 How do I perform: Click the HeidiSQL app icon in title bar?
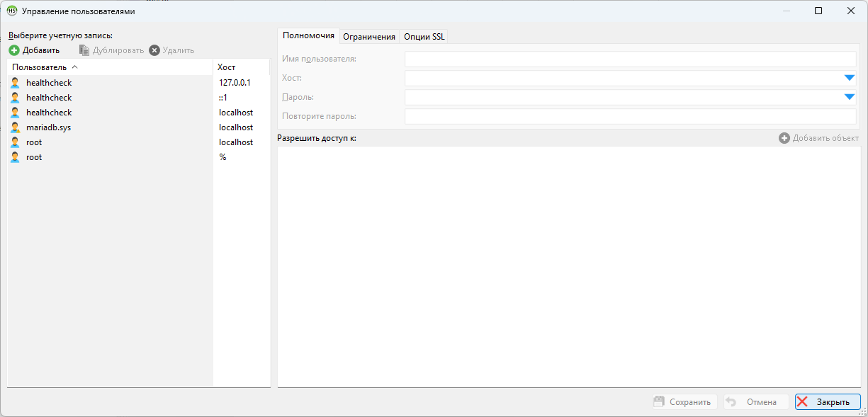[x=12, y=11]
